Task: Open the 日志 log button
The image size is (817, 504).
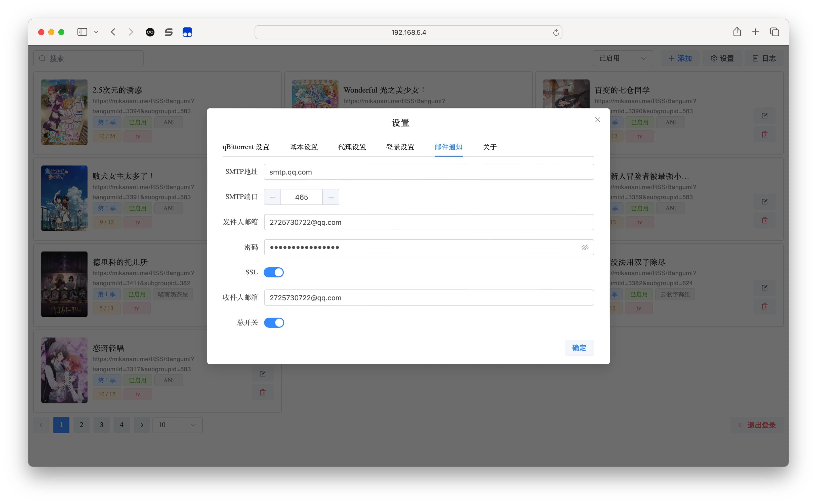Action: coord(764,58)
